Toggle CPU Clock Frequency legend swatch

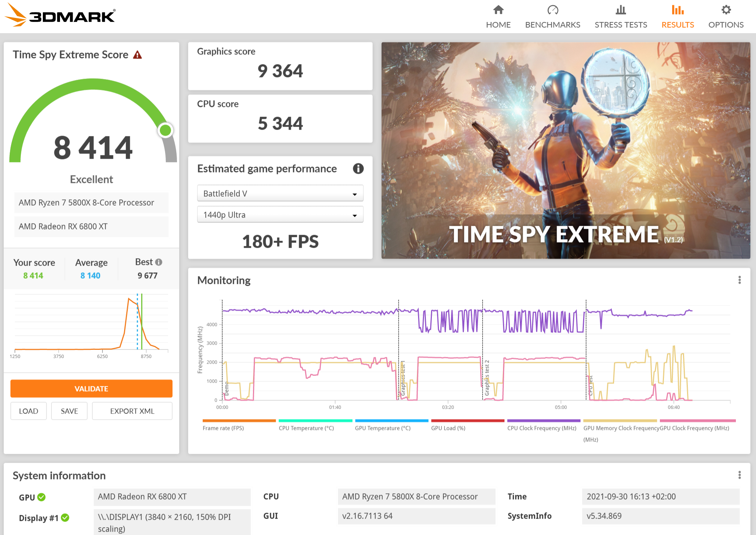coord(544,421)
